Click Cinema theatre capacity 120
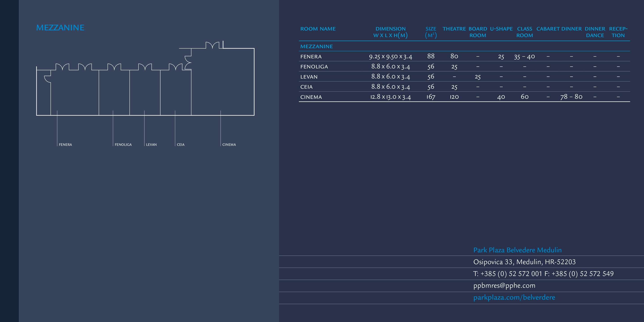The width and height of the screenshot is (644, 322). click(x=454, y=97)
